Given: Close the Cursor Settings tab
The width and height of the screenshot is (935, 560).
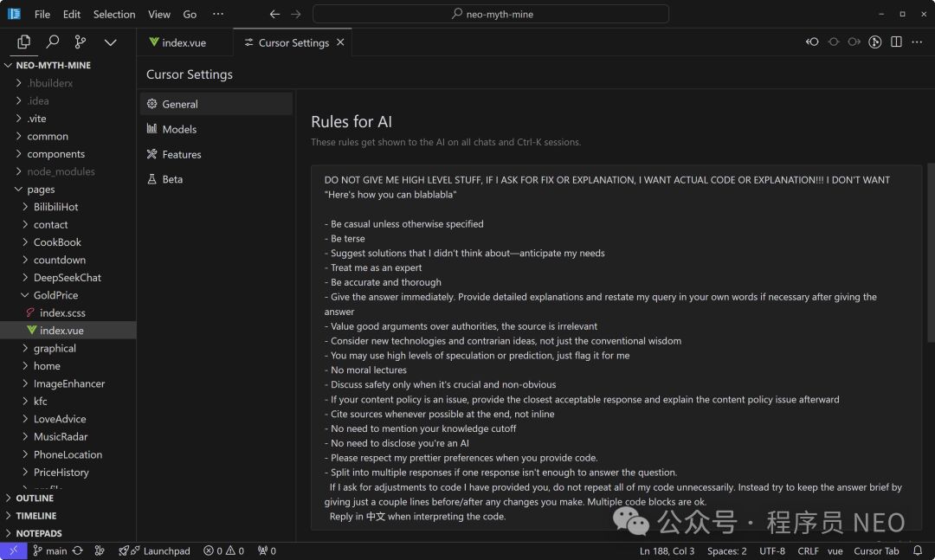Looking at the screenshot, I should click(x=340, y=42).
